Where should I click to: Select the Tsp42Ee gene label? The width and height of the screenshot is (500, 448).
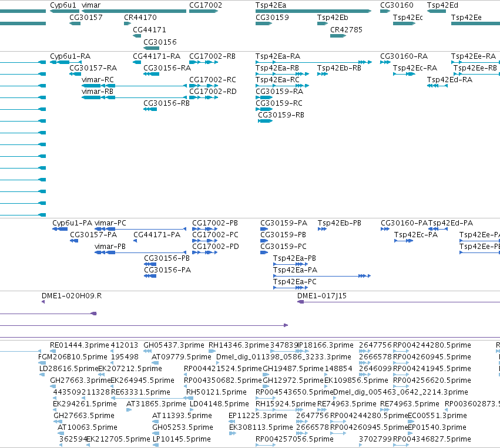(x=466, y=17)
